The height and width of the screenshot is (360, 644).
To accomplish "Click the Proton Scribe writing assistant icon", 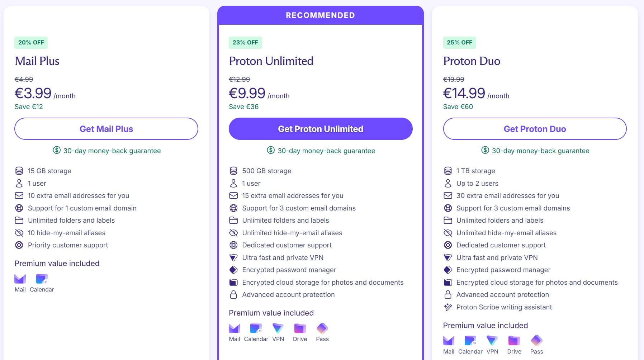I will pyautogui.click(x=448, y=307).
